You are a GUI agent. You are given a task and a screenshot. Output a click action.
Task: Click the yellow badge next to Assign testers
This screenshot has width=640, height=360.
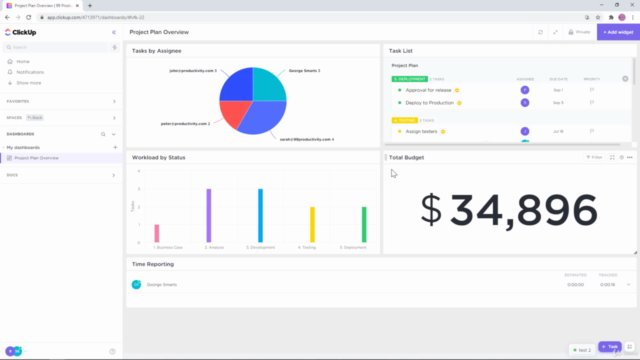[x=443, y=131]
